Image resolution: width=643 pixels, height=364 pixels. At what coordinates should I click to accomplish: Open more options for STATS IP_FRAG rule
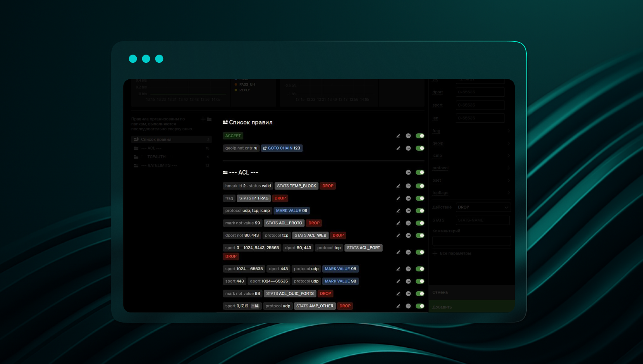(408, 198)
